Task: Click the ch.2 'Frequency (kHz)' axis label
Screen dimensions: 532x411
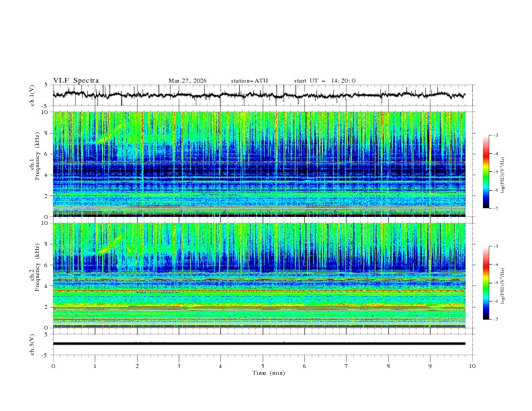Action: click(x=37, y=267)
